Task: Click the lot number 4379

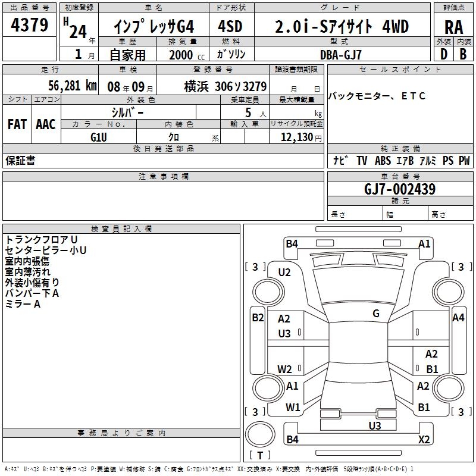Action: [x=29, y=24]
